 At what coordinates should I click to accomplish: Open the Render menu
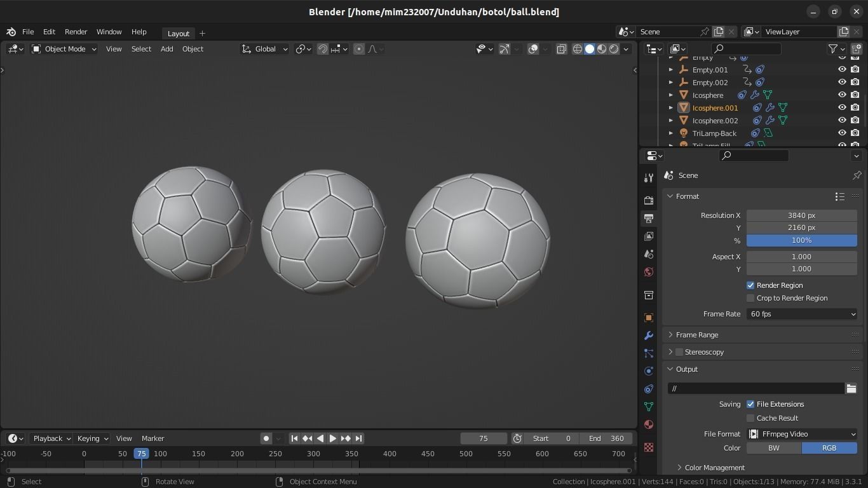76,32
